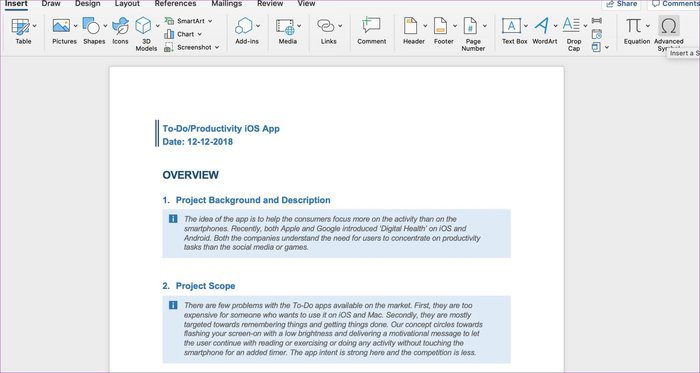Expand the SmartArt dropdown arrow
This screenshot has width=700, height=373.
coord(210,21)
